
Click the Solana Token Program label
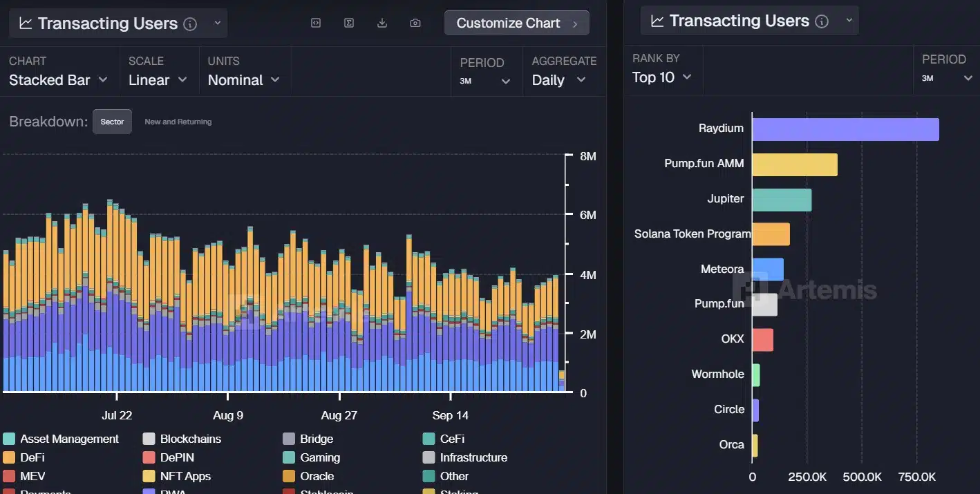pos(692,234)
